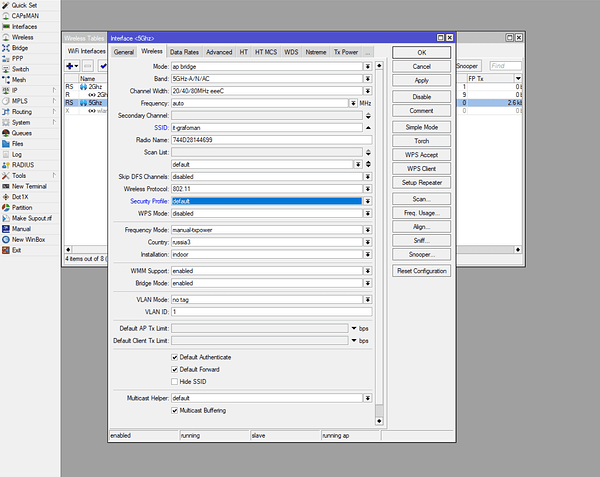Open the CAPsMAN sidebar item
Image resolution: width=600 pixels, height=477 pixels.
pyautogui.click(x=24, y=15)
